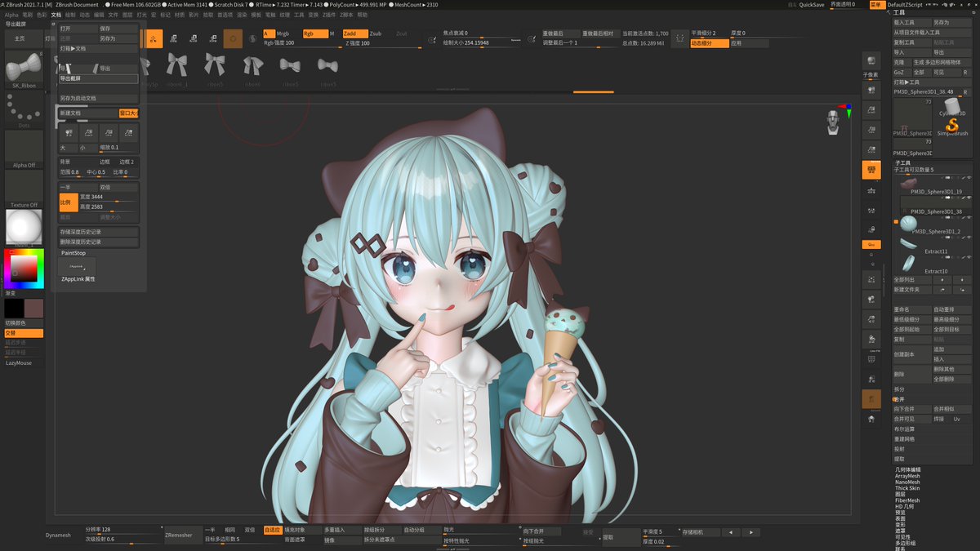Toggle the orange 比例 proportional button

point(67,202)
